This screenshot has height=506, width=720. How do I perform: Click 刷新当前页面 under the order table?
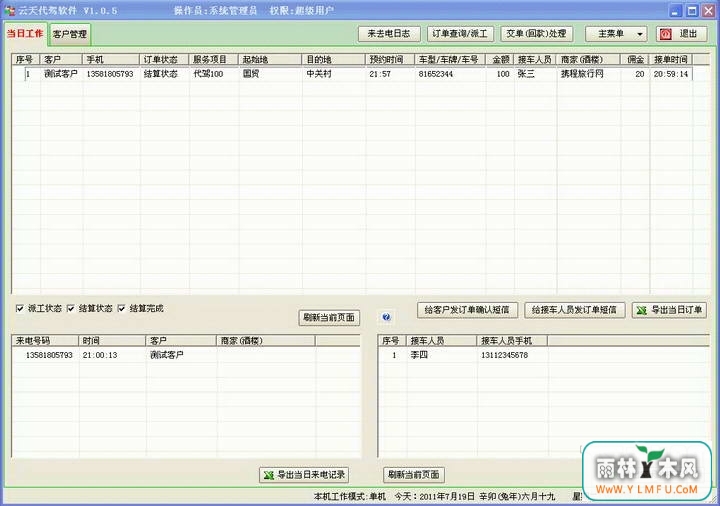pyautogui.click(x=329, y=318)
